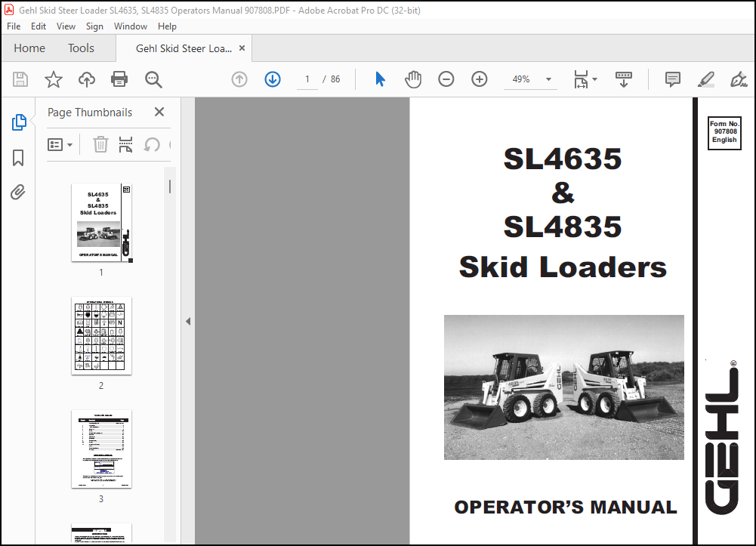Click the OPERATOR'S MANUAL heading text
The height and width of the screenshot is (546, 756).
[x=566, y=507]
